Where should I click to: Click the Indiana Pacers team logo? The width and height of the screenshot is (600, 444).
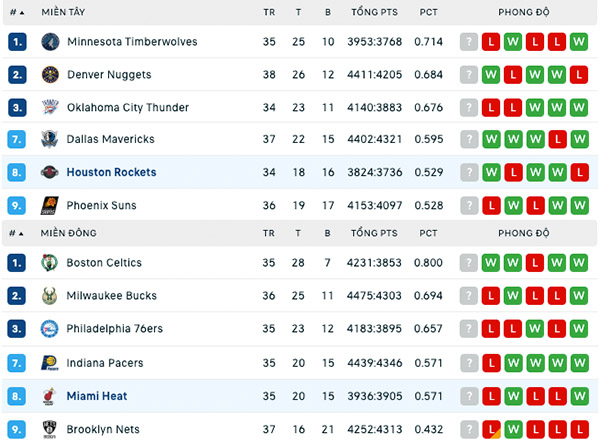point(50,363)
